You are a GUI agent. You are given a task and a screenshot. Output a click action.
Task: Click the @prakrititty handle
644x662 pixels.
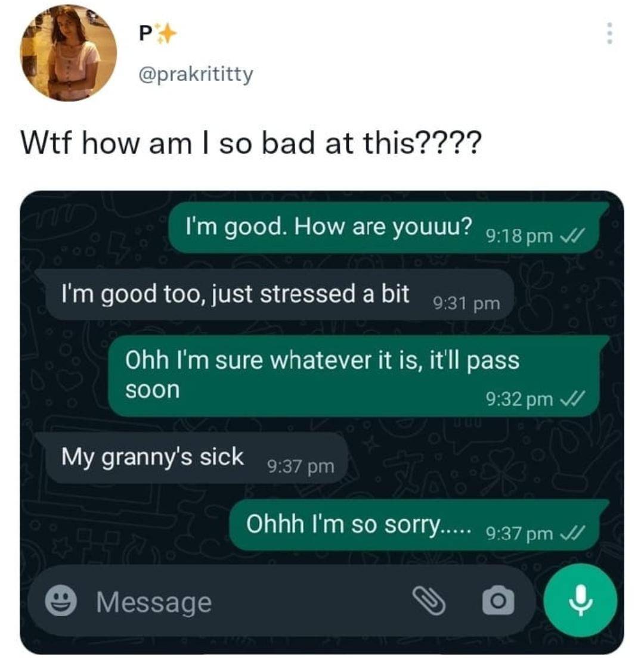(x=196, y=74)
